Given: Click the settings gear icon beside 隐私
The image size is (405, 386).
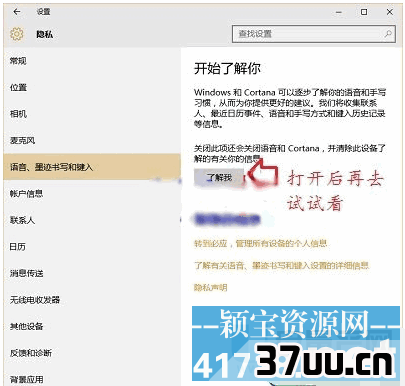Looking at the screenshot, I should (17, 34).
